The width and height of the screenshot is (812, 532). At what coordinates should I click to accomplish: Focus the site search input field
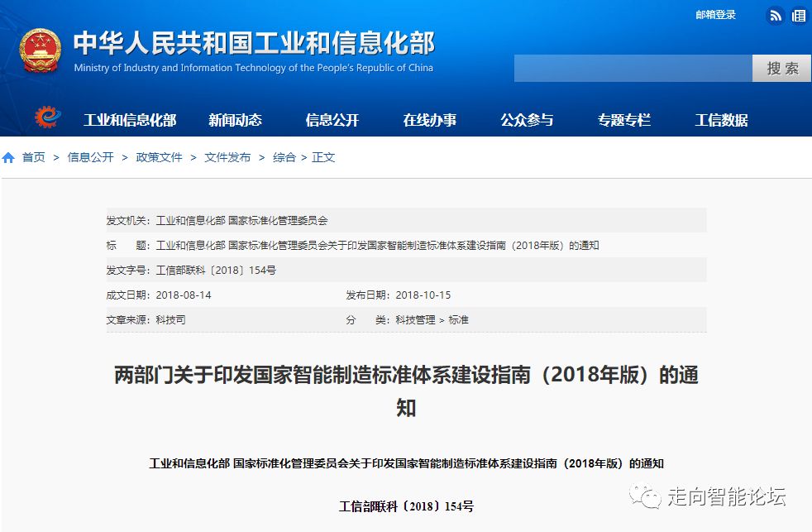(x=633, y=69)
